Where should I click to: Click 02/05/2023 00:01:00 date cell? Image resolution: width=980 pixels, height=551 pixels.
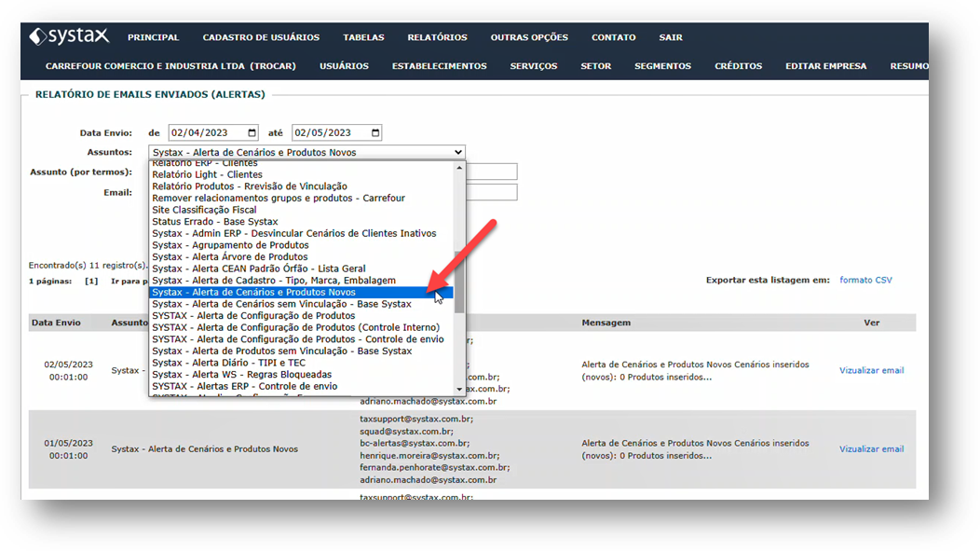(x=68, y=370)
